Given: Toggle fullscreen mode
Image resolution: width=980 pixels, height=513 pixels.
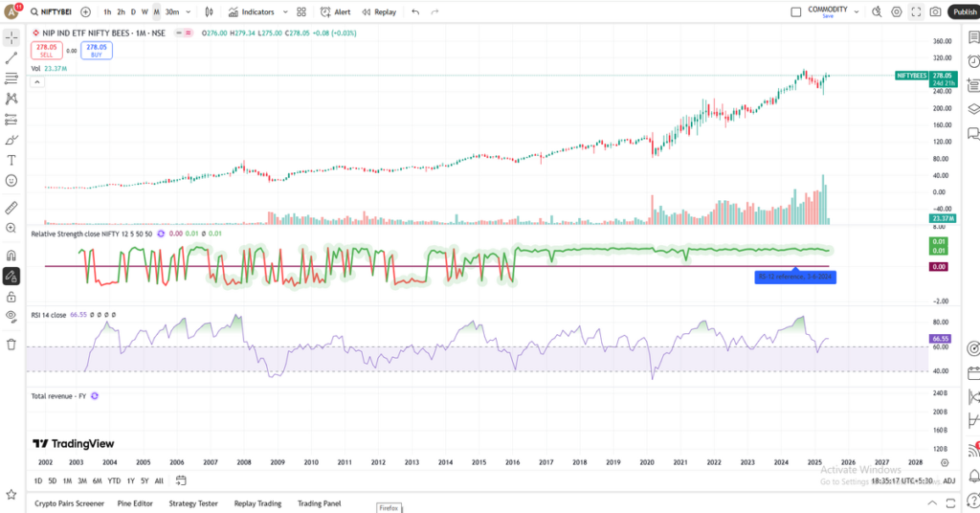Looking at the screenshot, I should pos(916,11).
